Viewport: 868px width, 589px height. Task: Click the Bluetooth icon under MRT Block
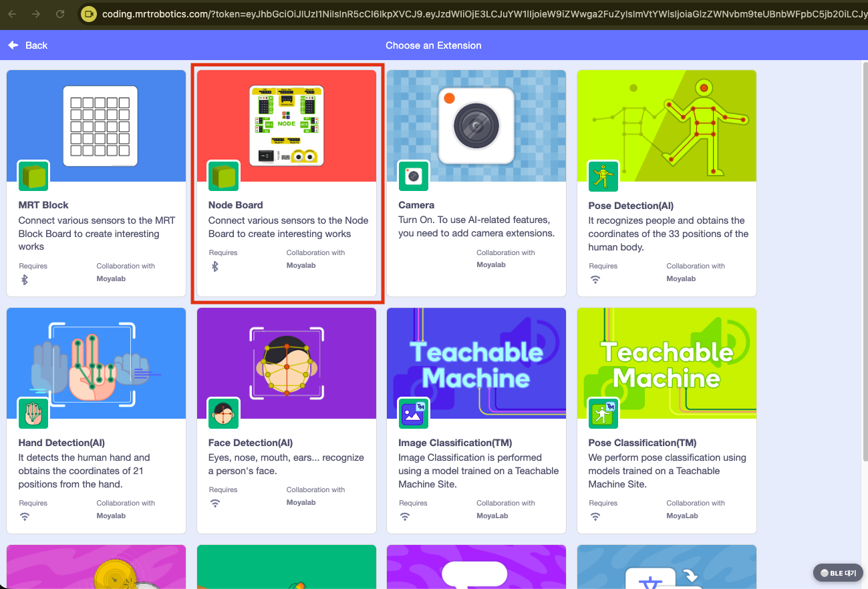point(25,280)
